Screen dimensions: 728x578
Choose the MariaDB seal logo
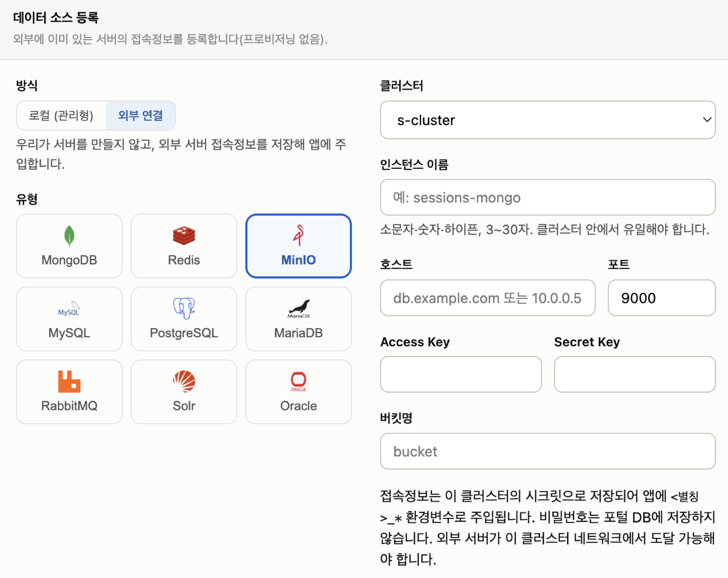point(298,309)
